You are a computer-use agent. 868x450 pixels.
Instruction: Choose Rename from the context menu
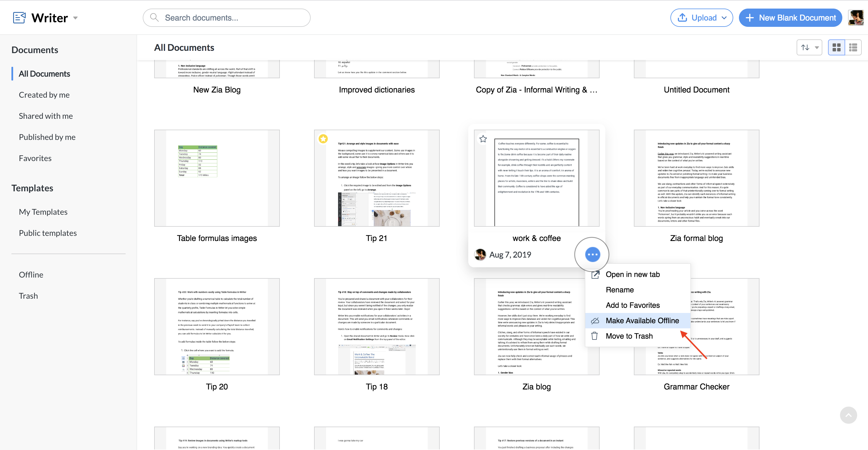[619, 290]
